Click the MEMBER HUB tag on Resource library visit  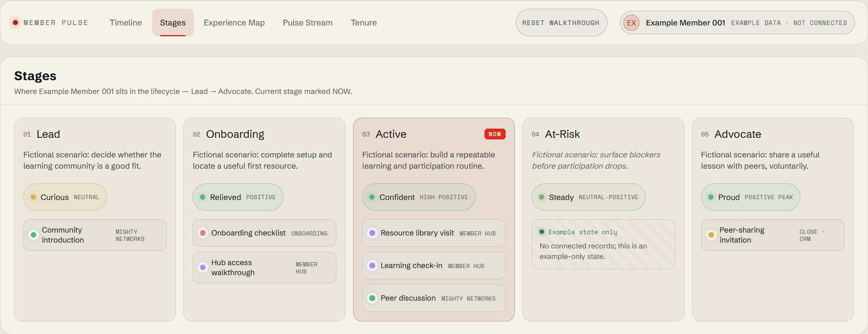[x=478, y=233]
